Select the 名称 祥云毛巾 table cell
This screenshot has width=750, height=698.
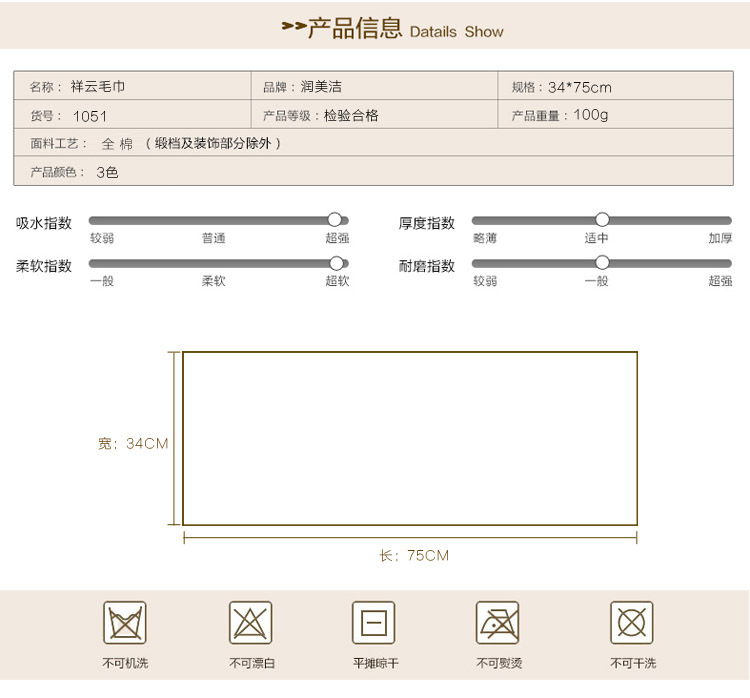132,86
